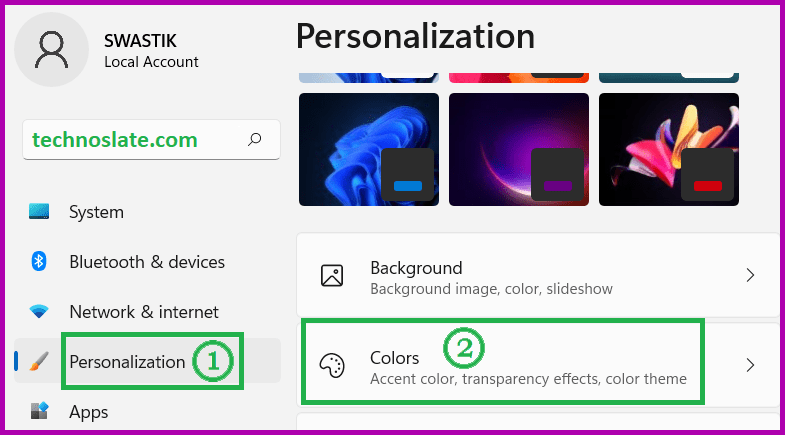Click the Local Account label
The height and width of the screenshot is (435, 785).
[x=151, y=62]
